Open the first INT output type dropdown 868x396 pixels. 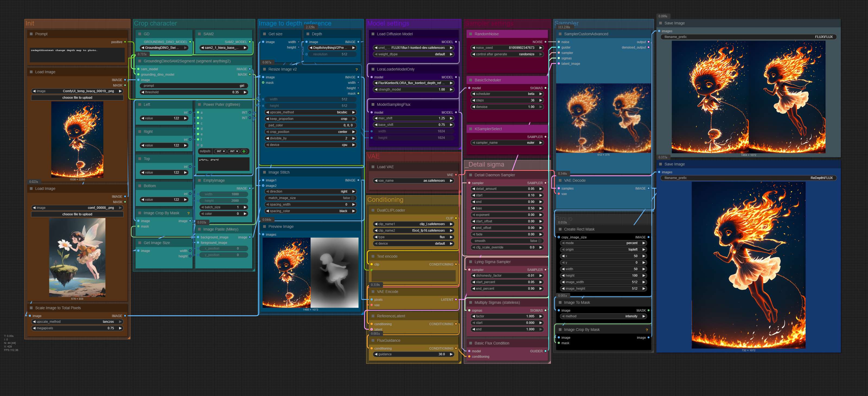pos(221,151)
